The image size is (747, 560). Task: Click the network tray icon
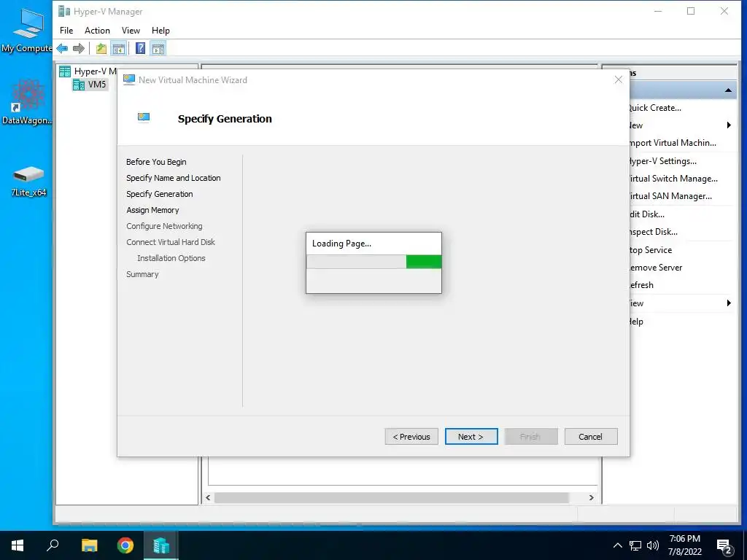coord(635,545)
